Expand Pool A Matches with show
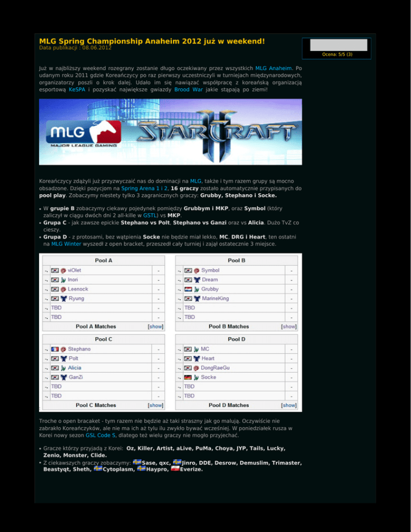The image size is (411, 532). pyautogui.click(x=155, y=326)
